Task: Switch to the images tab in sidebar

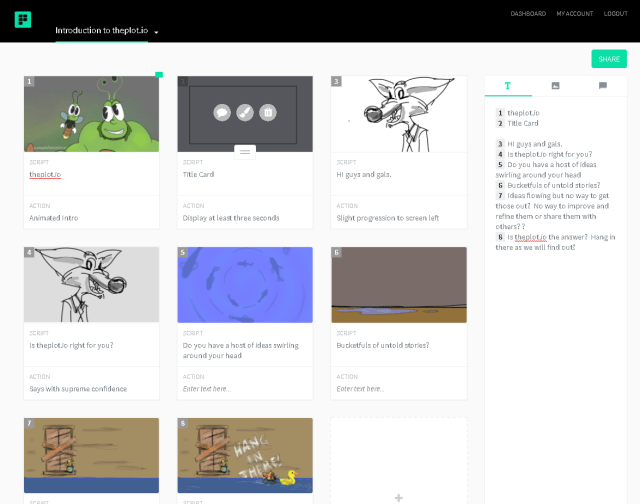Action: (556, 86)
